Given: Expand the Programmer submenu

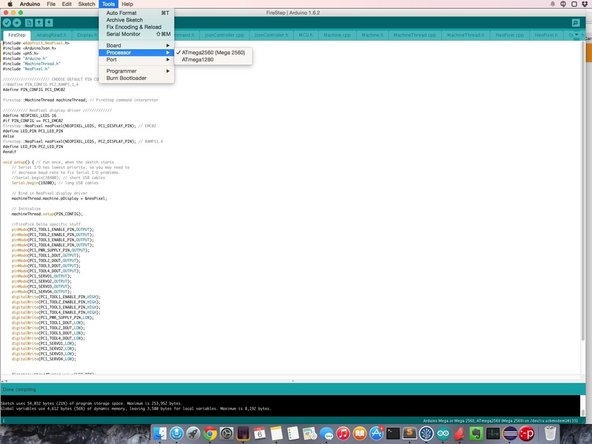Looking at the screenshot, I should pos(136,71).
